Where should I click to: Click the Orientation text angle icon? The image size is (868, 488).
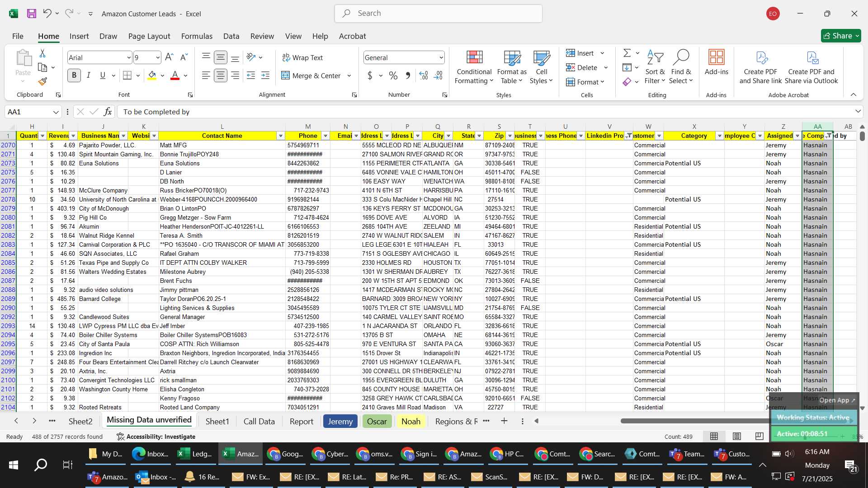pyautogui.click(x=251, y=57)
